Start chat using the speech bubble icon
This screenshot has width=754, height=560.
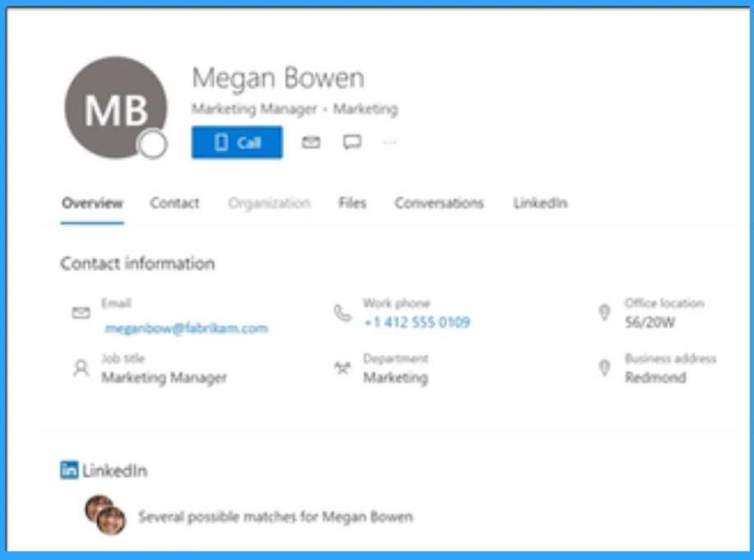click(352, 143)
